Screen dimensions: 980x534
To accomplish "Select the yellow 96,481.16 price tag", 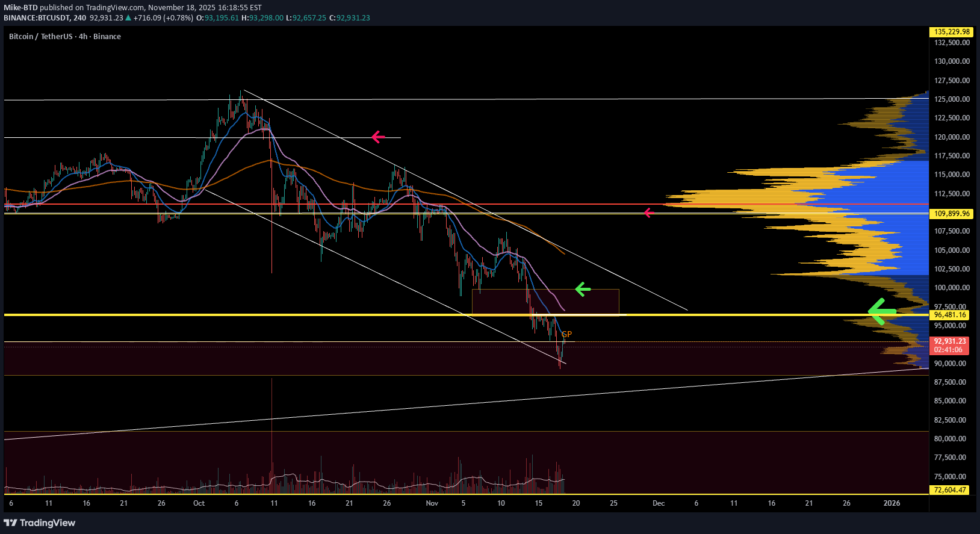I will (950, 315).
